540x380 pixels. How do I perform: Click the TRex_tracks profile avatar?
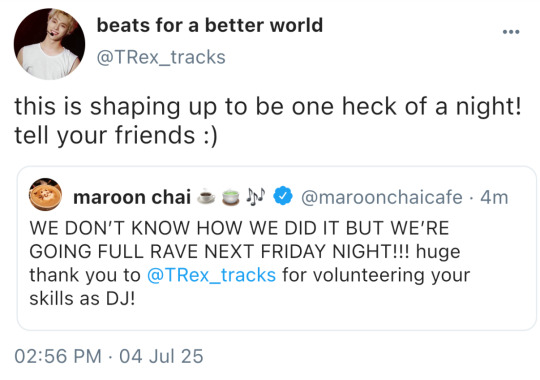[x=49, y=44]
